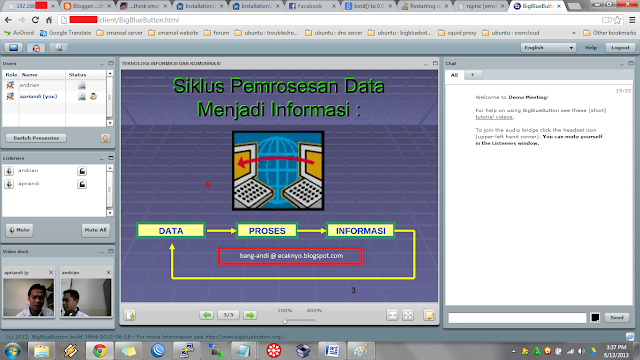
Task: Click apriandi's webcam status icon in Users
Action: pos(82,96)
